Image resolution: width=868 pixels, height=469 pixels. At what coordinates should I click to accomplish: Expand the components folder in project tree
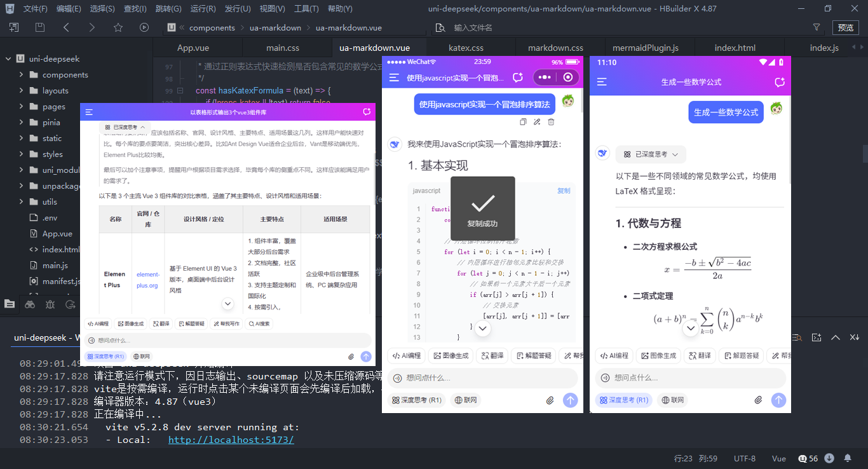click(21, 74)
